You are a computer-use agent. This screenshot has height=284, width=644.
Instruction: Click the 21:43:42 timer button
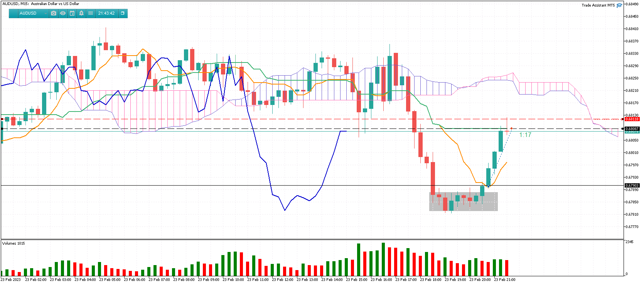(x=106, y=13)
